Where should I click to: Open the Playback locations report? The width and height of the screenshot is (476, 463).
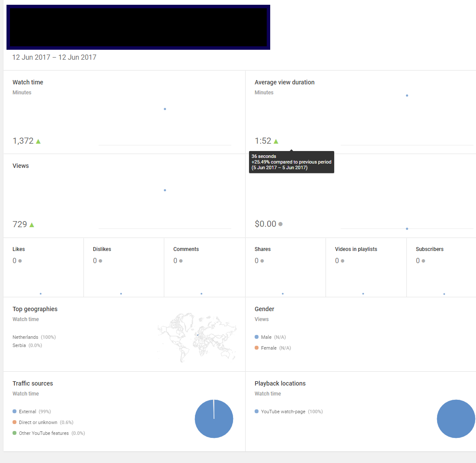pyautogui.click(x=280, y=383)
